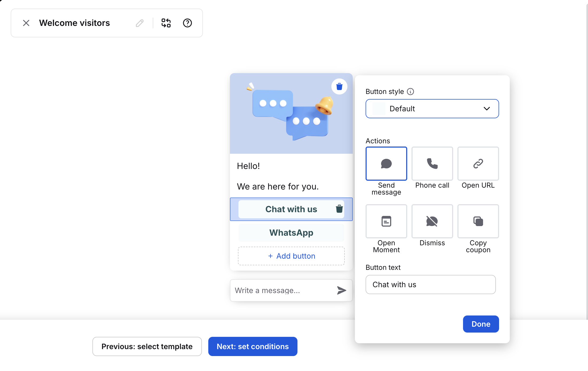Click the Button text input field
The width and height of the screenshot is (588, 371).
[x=430, y=285]
